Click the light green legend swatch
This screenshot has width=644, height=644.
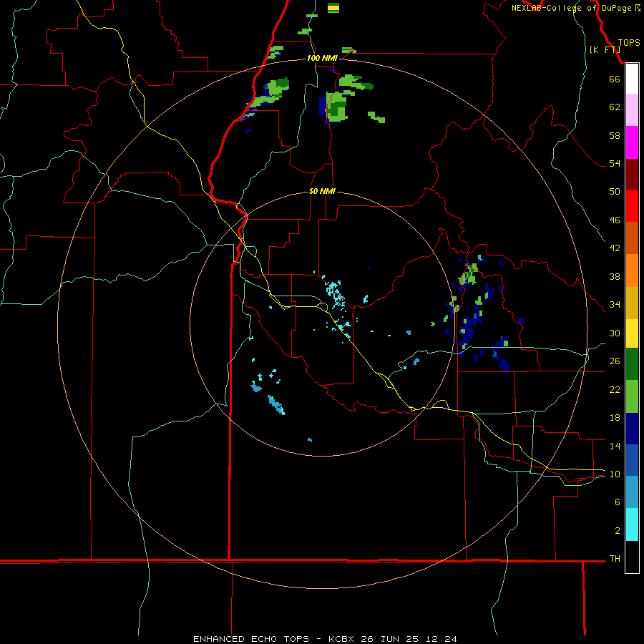tap(632, 396)
